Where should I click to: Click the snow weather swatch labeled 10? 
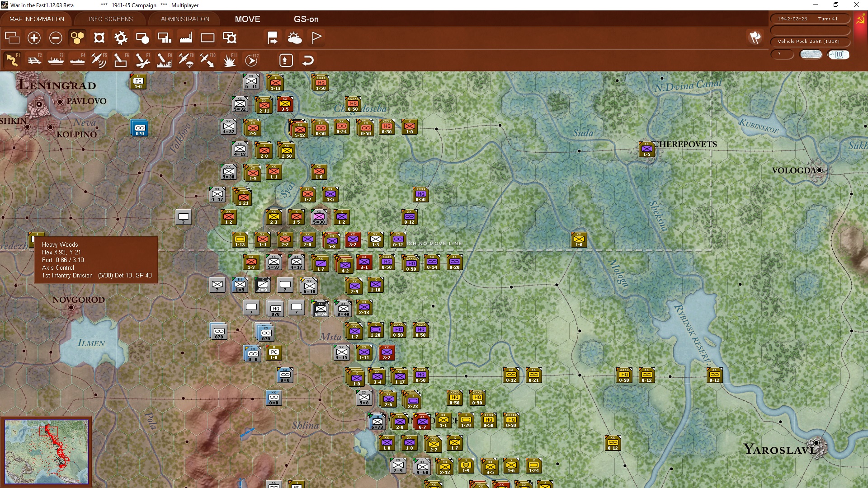839,55
